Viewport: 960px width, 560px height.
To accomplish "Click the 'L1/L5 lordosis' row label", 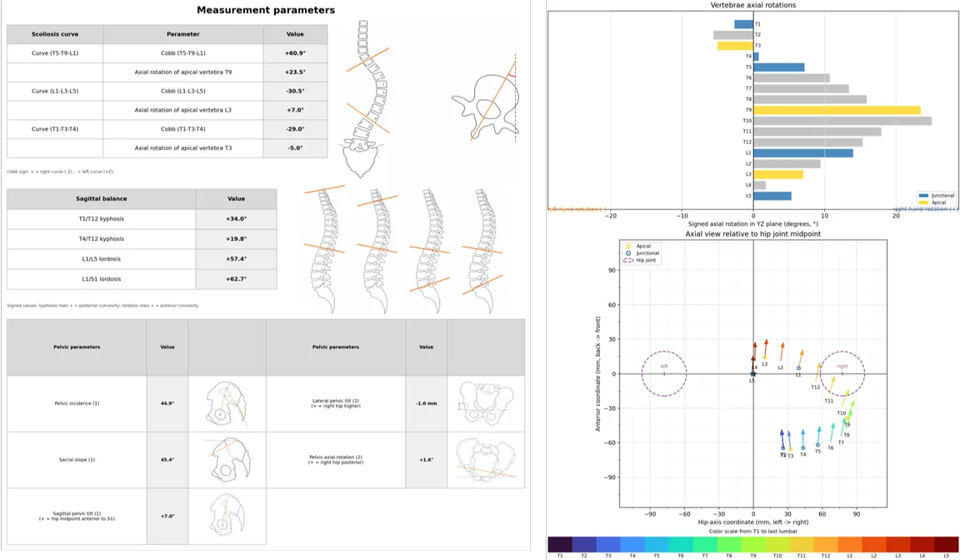I will (x=102, y=259).
